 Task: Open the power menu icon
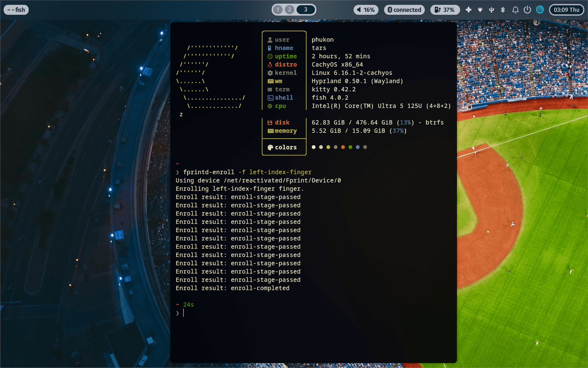[x=527, y=9]
